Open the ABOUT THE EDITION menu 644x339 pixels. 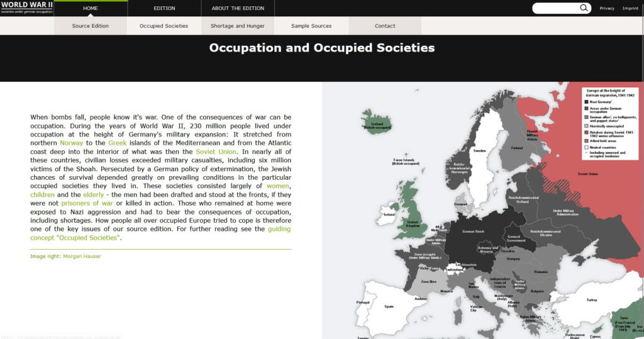tap(238, 8)
